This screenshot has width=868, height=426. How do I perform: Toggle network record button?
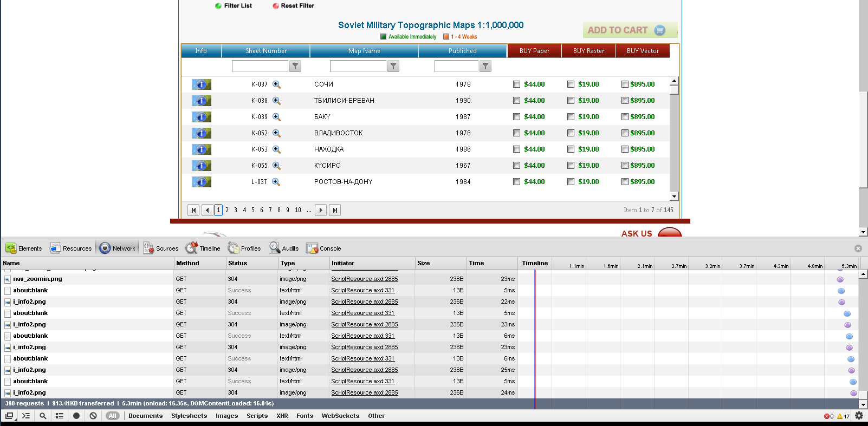(x=76, y=416)
